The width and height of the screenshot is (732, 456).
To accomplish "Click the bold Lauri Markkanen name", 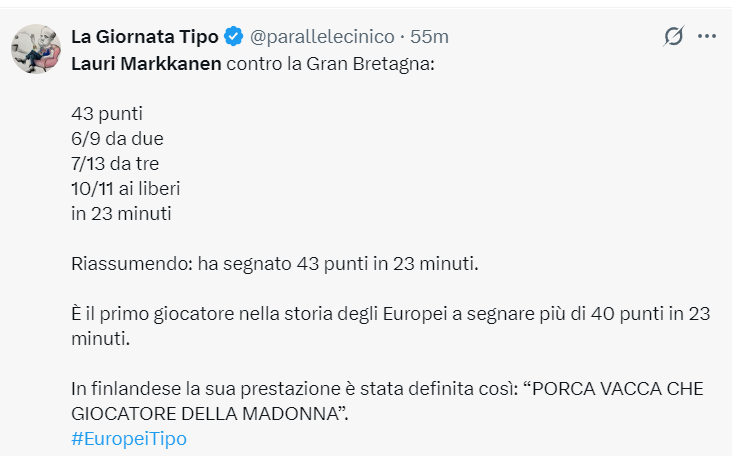I will [146, 61].
